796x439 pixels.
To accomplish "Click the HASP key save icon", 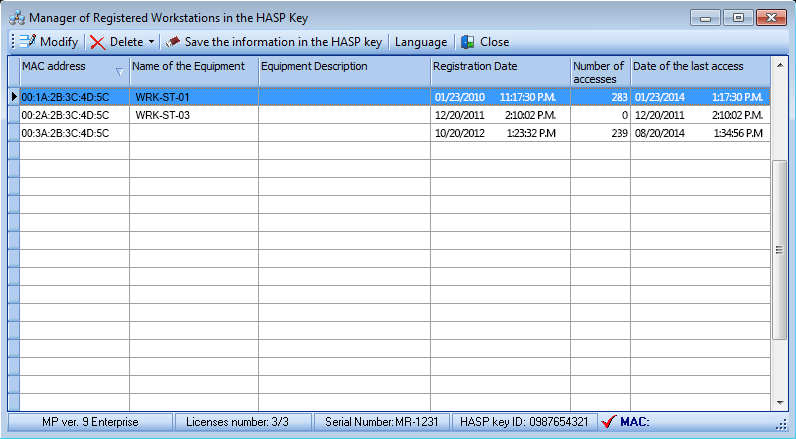I will coord(173,42).
